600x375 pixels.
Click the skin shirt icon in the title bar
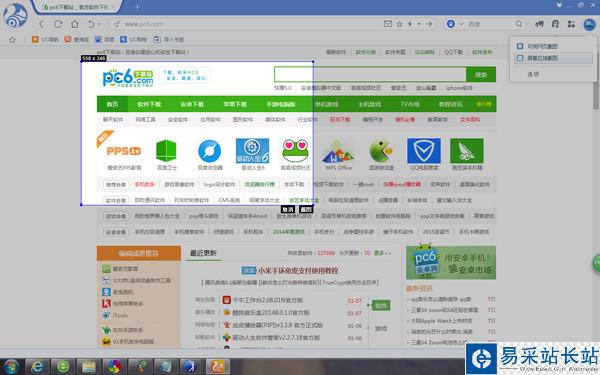pos(559,5)
